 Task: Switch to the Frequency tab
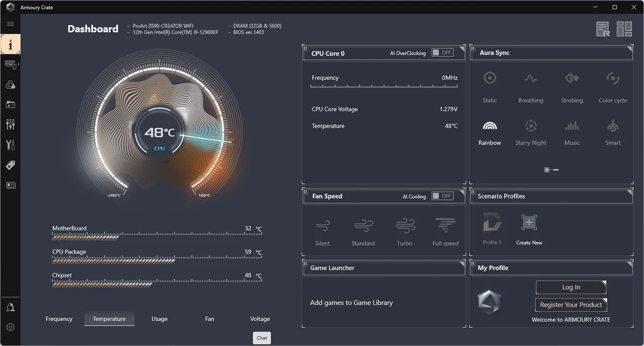click(x=59, y=319)
